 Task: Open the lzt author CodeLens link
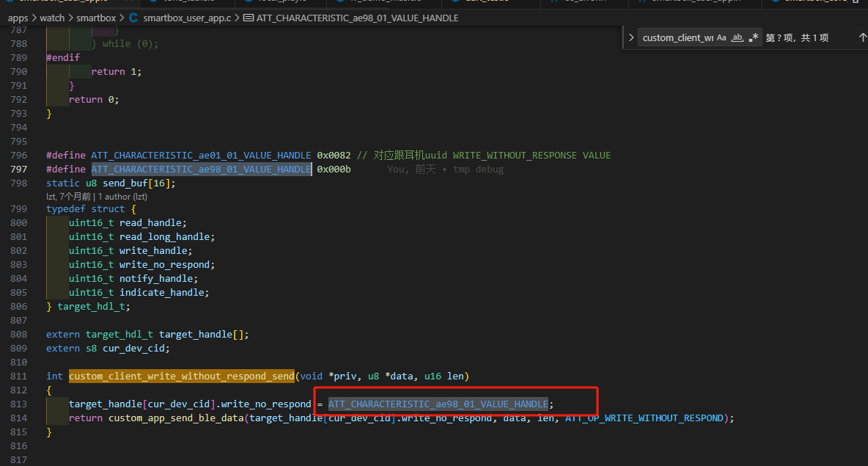[97, 197]
